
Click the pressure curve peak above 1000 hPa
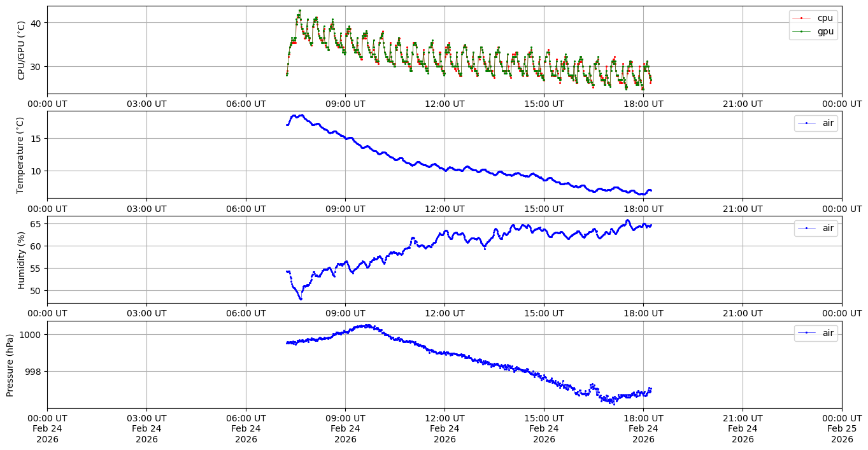coord(367,325)
